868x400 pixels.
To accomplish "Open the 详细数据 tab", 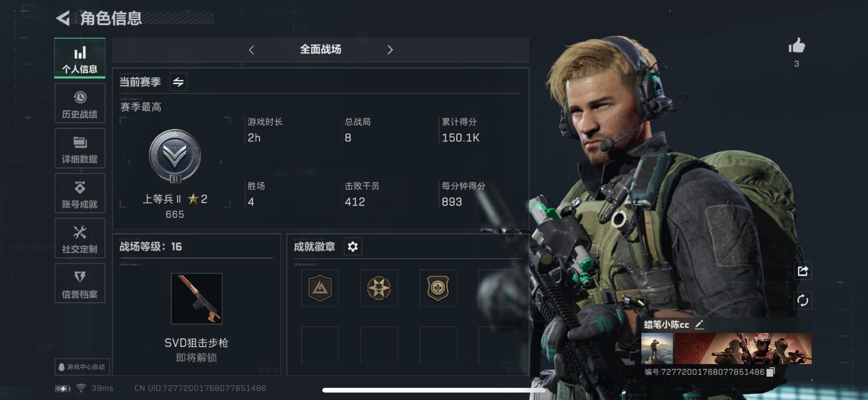I will pyautogui.click(x=80, y=148).
